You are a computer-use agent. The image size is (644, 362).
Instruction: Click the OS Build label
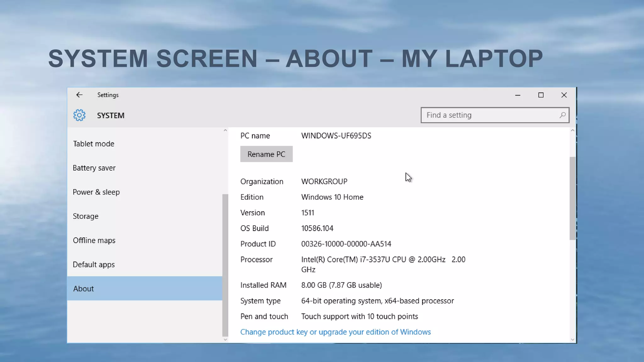[254, 228]
